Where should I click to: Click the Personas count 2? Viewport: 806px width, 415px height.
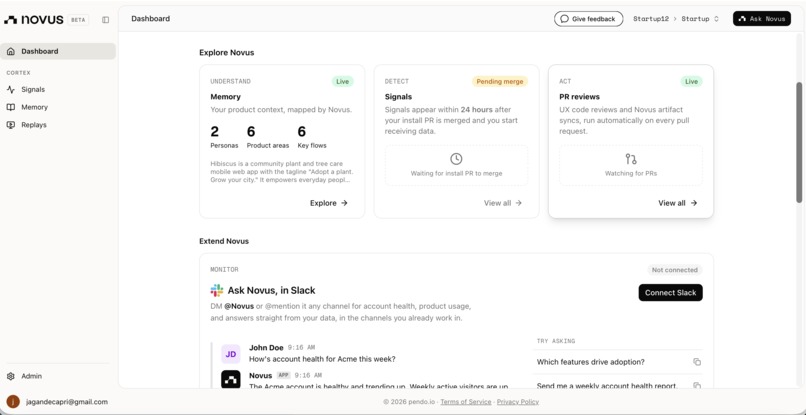(215, 132)
